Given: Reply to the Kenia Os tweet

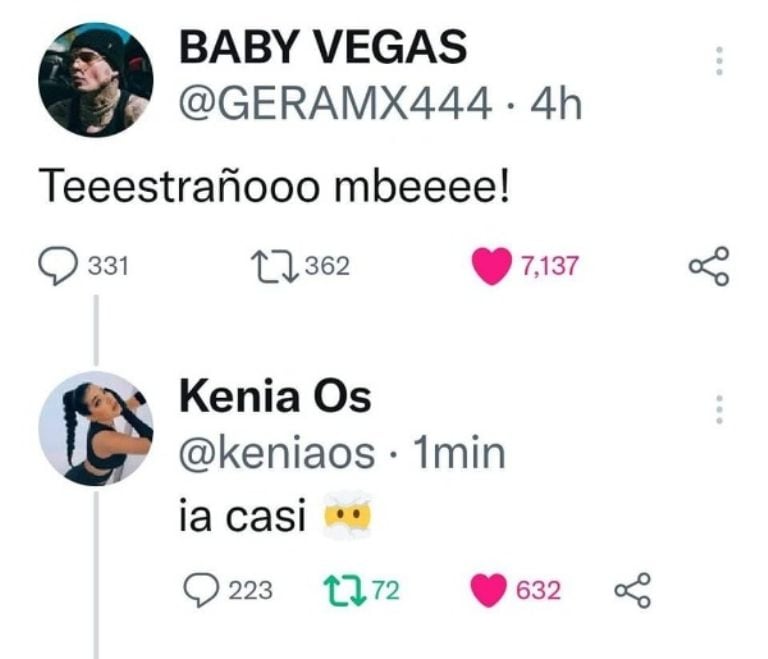Looking at the screenshot, I should click(204, 590).
